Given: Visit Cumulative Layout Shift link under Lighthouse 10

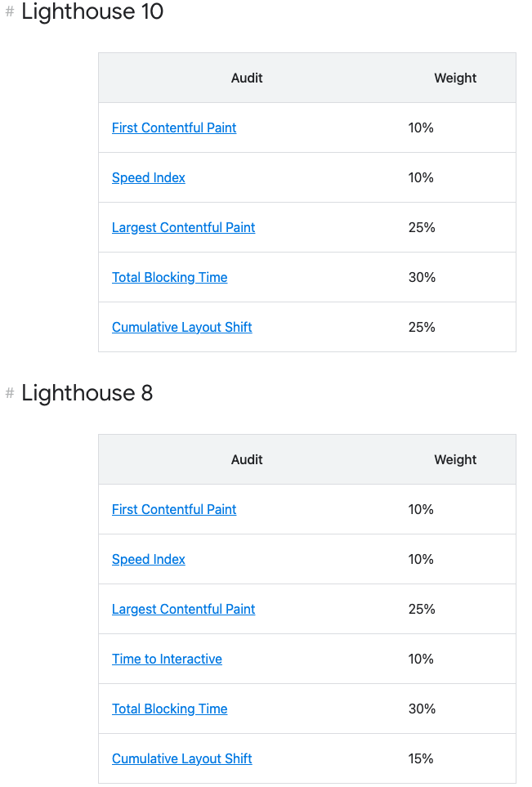Looking at the screenshot, I should click(x=181, y=327).
